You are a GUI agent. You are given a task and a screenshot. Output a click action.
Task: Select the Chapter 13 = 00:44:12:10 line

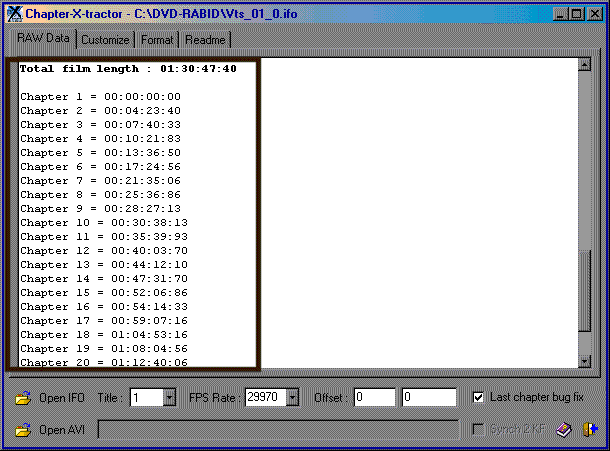(x=104, y=265)
